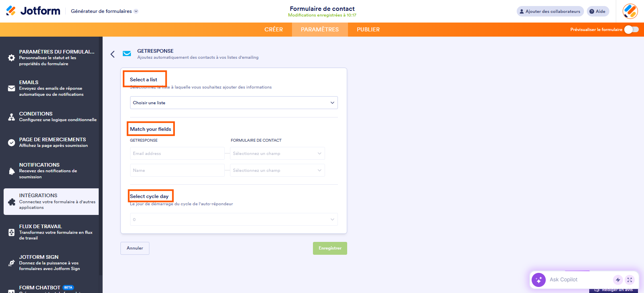Click the pen icon for Jotform Sign
Screen dimensions: 644x293
click(12, 263)
